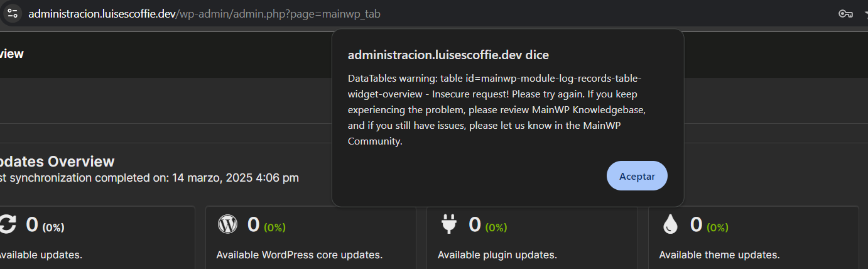
Task: Click the Updates Overview heading
Action: tap(57, 162)
